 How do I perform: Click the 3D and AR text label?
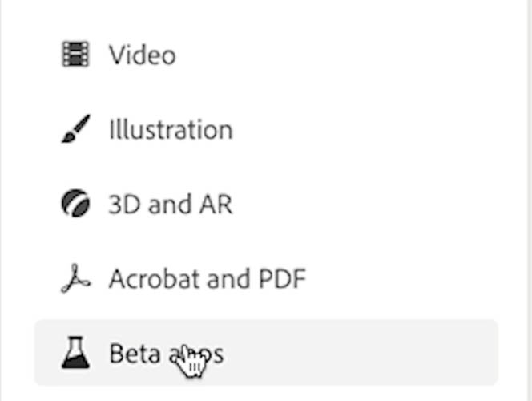pos(171,204)
